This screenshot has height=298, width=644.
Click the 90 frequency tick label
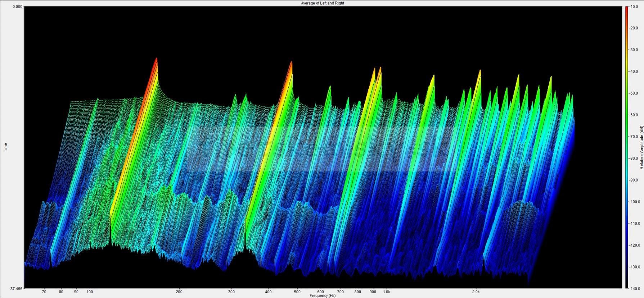coord(76,292)
